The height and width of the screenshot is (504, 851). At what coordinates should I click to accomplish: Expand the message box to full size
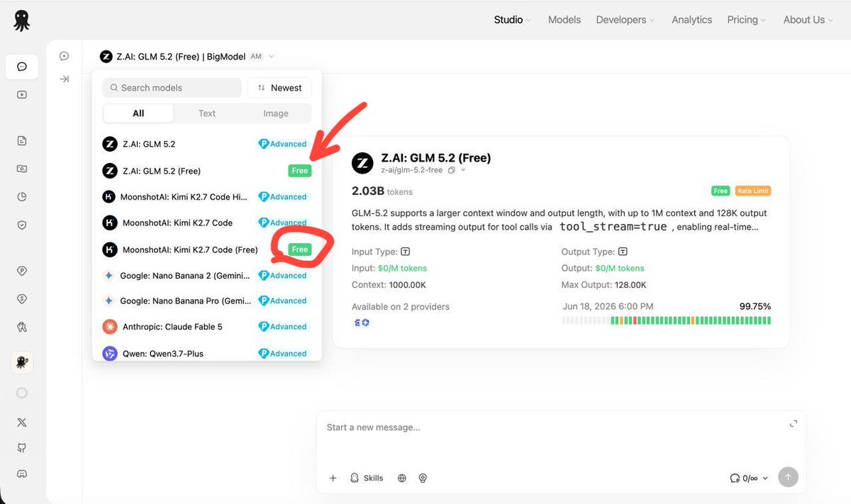click(794, 423)
